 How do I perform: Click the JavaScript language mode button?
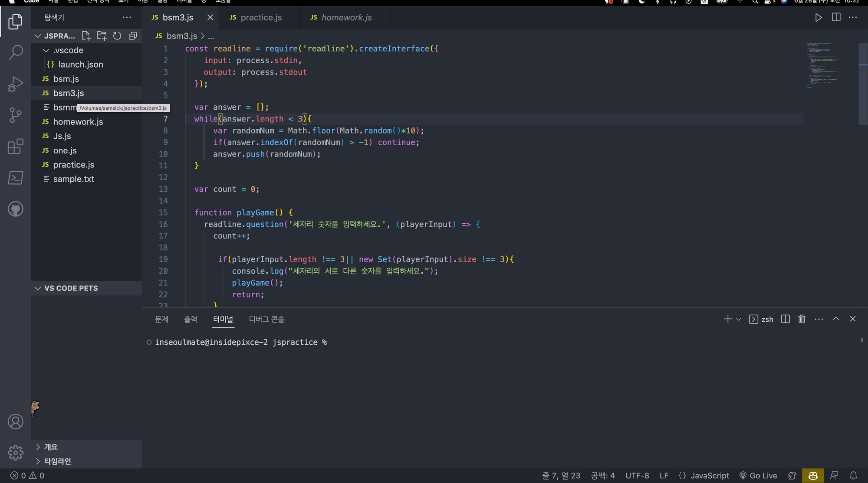pos(710,476)
